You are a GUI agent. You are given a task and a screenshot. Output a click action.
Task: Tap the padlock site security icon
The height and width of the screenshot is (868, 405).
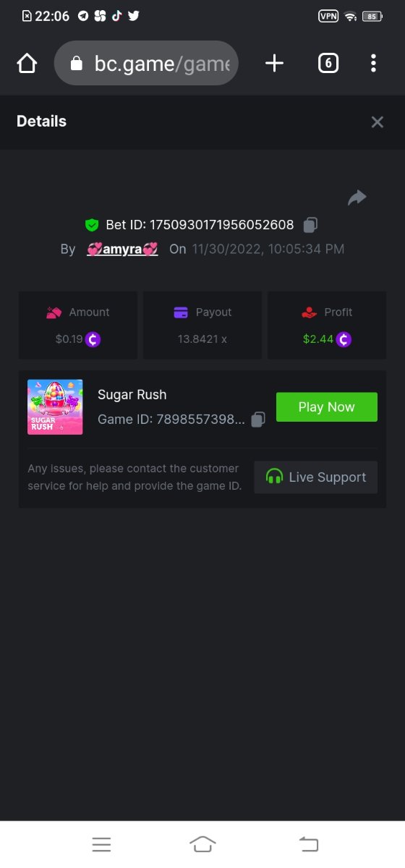click(77, 64)
